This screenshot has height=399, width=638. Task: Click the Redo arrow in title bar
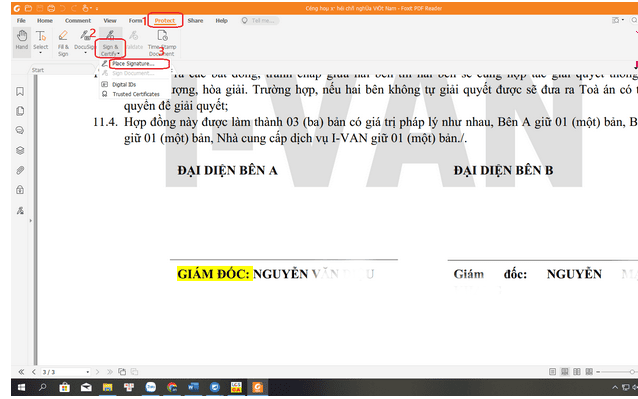[74, 8]
